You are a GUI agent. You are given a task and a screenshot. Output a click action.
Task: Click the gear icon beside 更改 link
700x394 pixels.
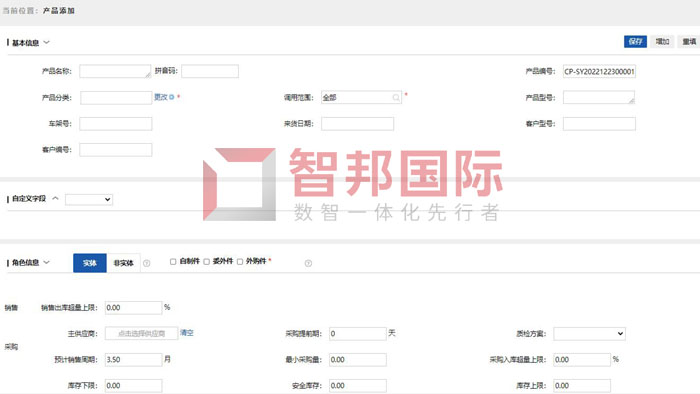172,97
